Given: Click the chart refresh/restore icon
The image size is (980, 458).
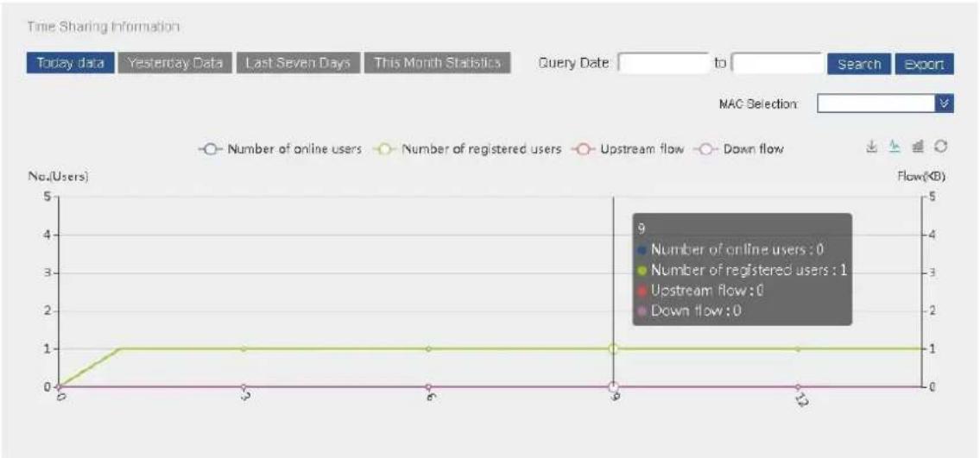Looking at the screenshot, I should (x=940, y=147).
